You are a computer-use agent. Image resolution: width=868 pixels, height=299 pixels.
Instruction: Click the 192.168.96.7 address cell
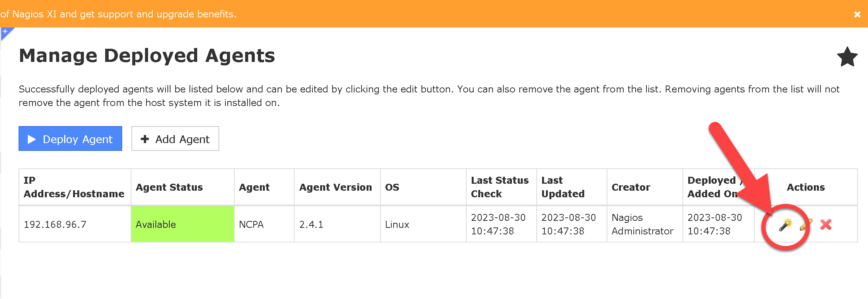[x=55, y=224]
